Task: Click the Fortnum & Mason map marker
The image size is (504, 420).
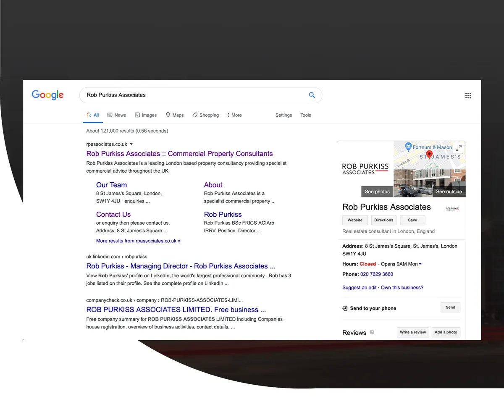Action: [408, 147]
